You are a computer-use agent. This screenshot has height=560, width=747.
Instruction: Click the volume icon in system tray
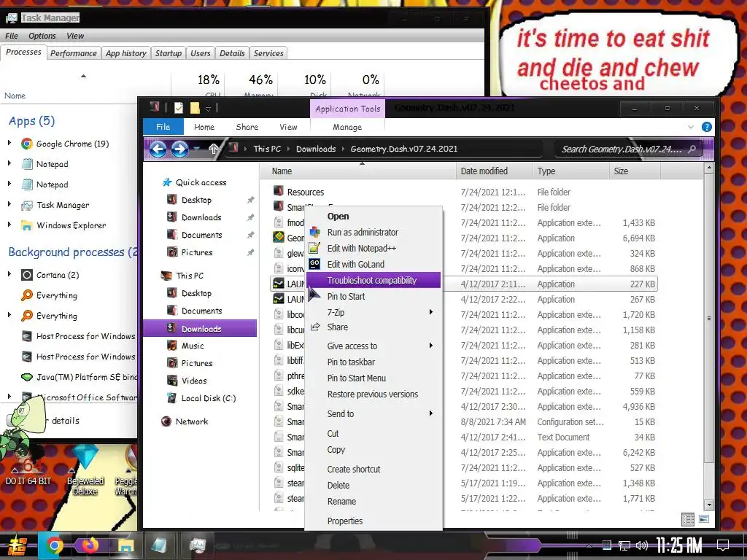pos(642,545)
